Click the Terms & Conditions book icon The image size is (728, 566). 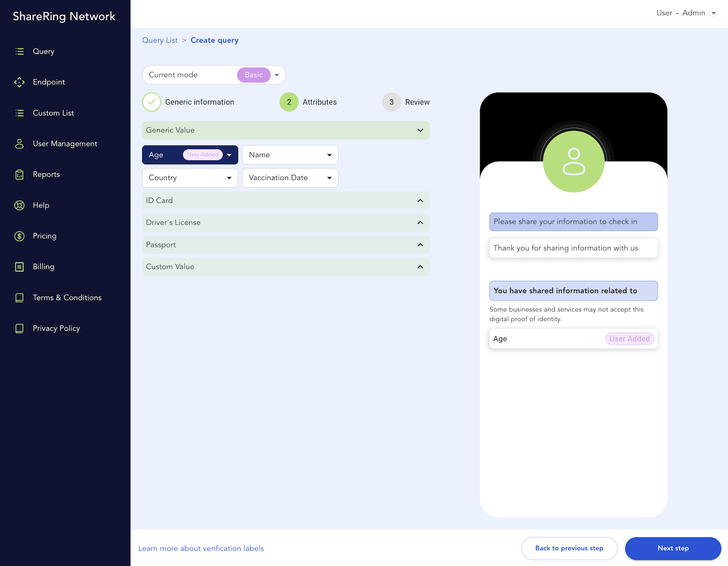point(20,298)
